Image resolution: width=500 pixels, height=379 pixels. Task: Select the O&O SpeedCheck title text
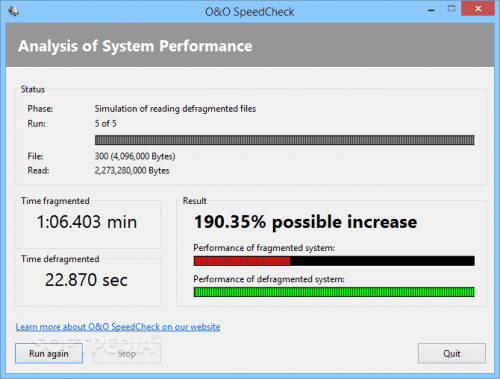click(250, 12)
